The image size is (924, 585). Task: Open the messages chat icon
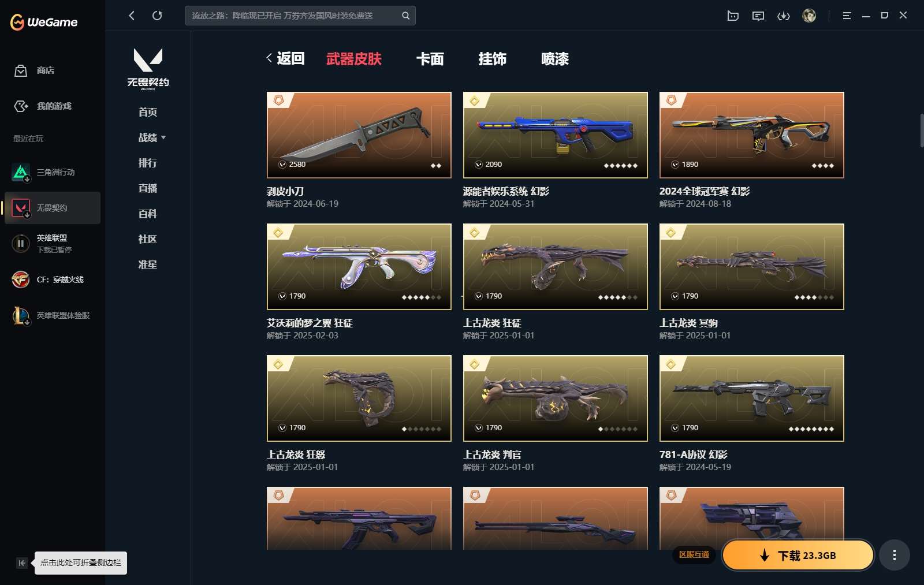pyautogui.click(x=758, y=16)
